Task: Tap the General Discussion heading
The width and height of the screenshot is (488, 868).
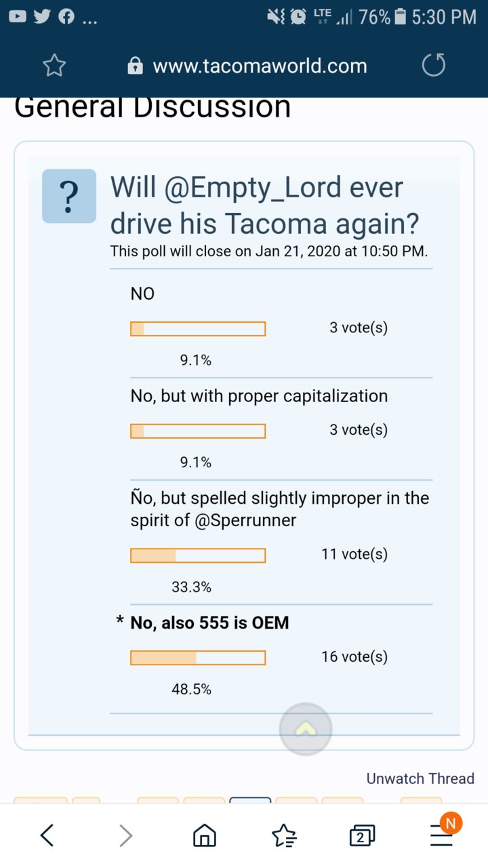Action: click(152, 108)
